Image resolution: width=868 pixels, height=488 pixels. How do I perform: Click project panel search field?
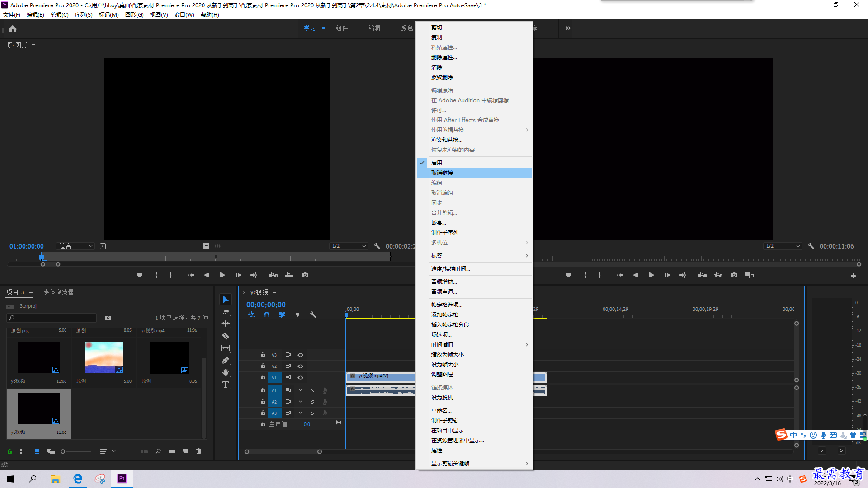pyautogui.click(x=52, y=318)
